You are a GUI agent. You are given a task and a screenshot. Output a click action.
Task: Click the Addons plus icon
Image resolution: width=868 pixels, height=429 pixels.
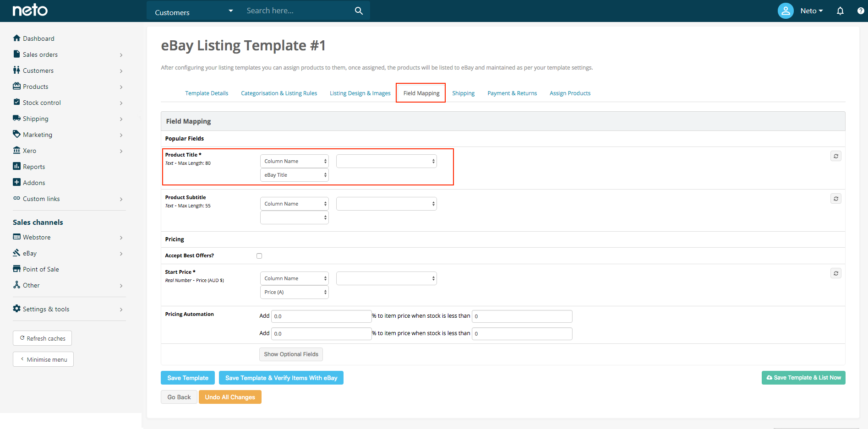pos(17,182)
